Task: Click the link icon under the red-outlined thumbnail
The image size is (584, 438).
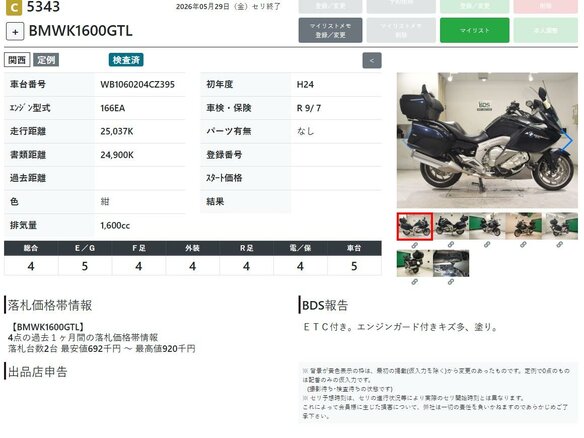Action: (415, 245)
